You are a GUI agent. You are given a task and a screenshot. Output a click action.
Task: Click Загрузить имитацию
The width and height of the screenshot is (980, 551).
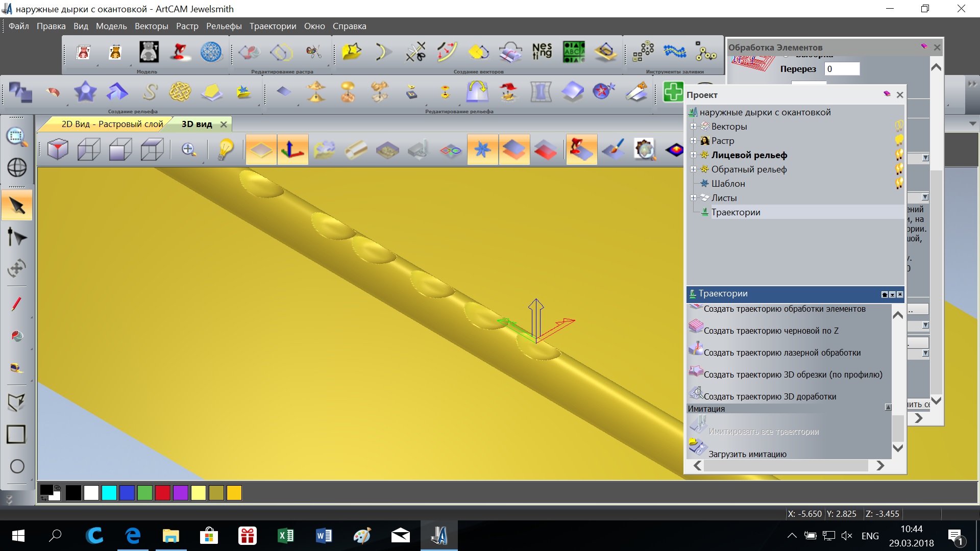pos(747,454)
